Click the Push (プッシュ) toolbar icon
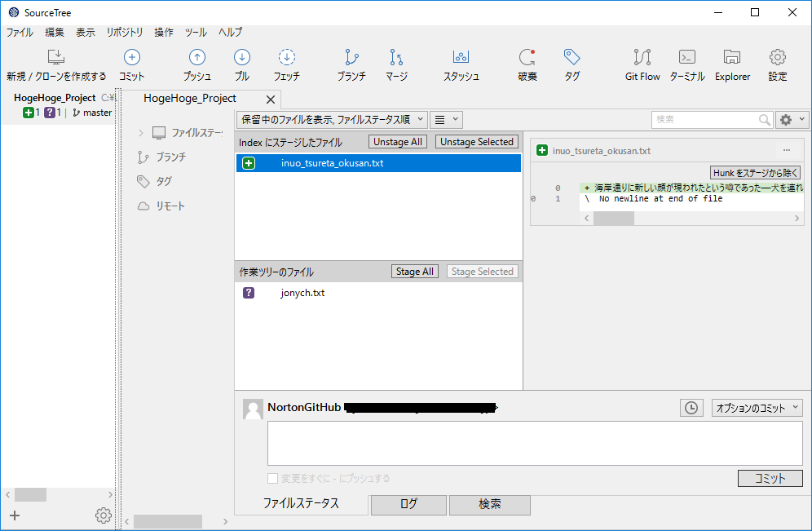The height and width of the screenshot is (531, 812). coord(196,57)
